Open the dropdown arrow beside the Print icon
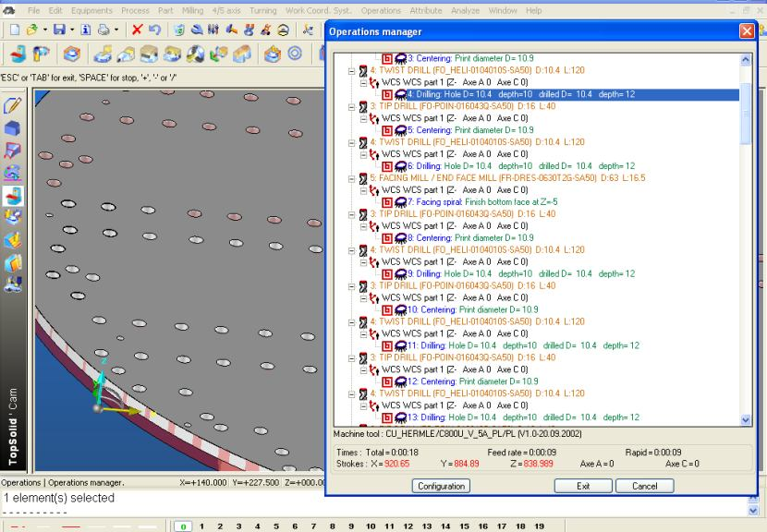The height and width of the screenshot is (532, 767). [116, 30]
